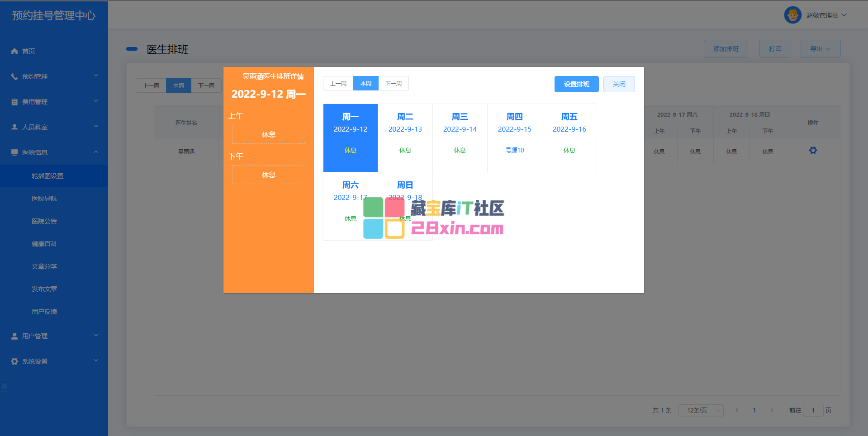This screenshot has width=868, height=436.
Task: Click the 下午 休息 slot box
Action: pos(269,175)
